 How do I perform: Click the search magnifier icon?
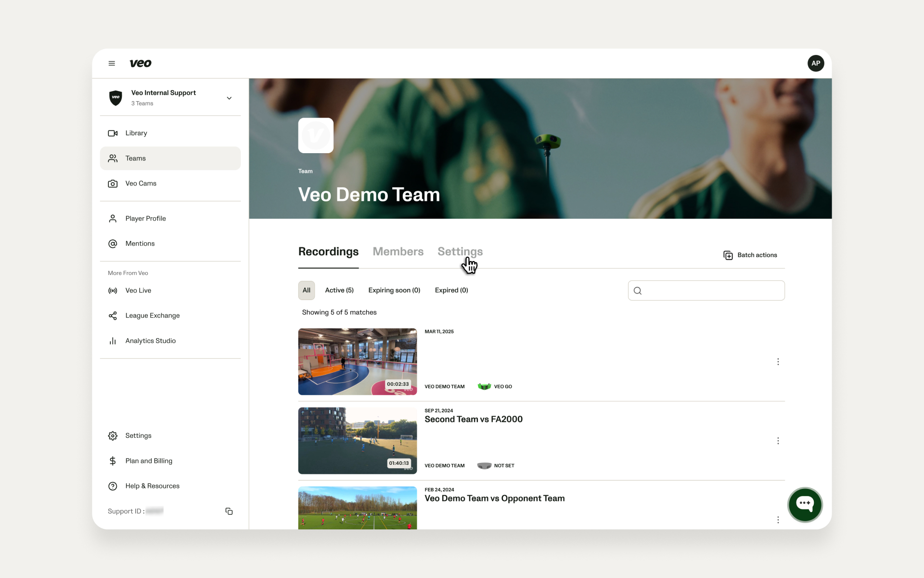click(638, 290)
